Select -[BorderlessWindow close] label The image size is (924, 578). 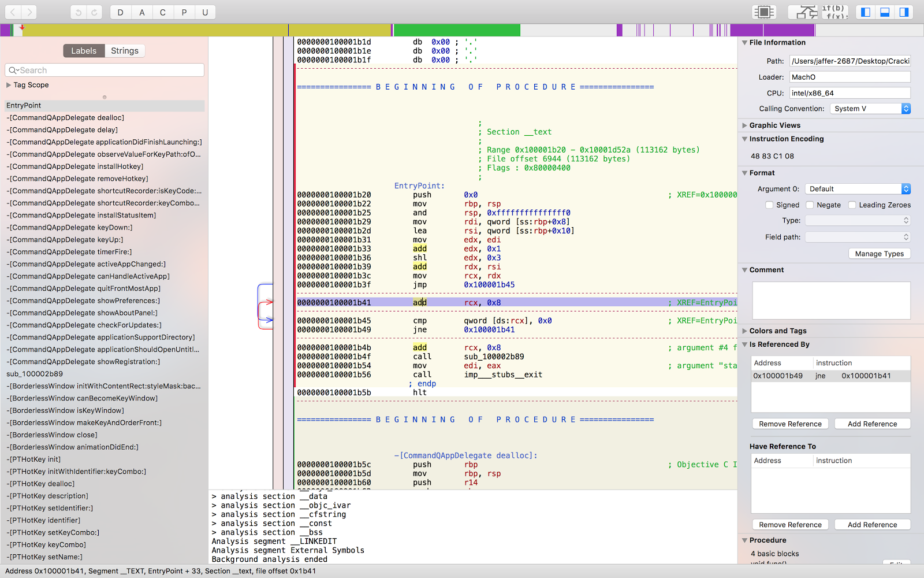tap(105, 435)
